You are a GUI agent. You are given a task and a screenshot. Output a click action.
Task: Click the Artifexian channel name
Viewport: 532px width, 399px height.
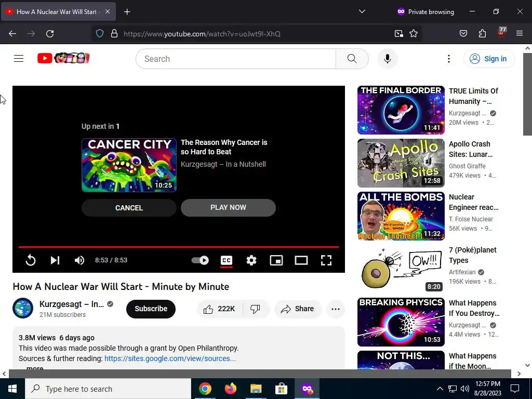point(462,272)
